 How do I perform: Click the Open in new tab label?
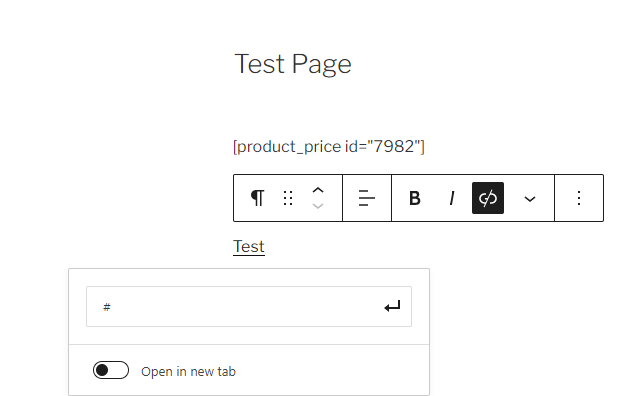[188, 371]
